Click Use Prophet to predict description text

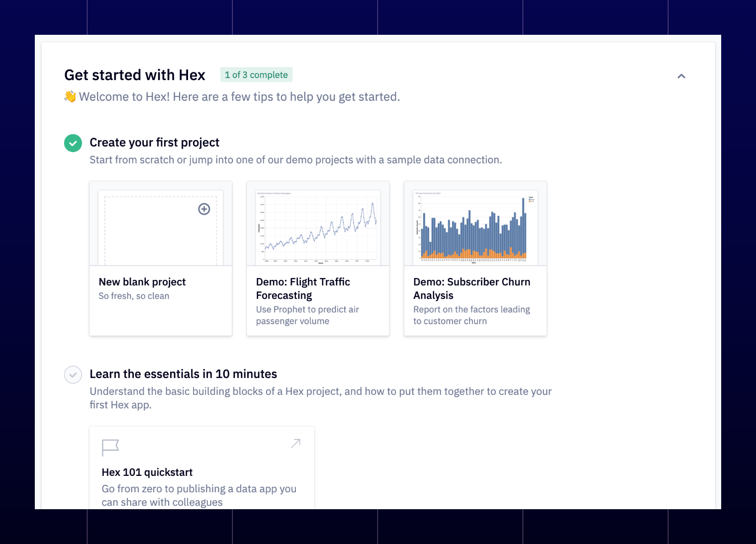[307, 315]
